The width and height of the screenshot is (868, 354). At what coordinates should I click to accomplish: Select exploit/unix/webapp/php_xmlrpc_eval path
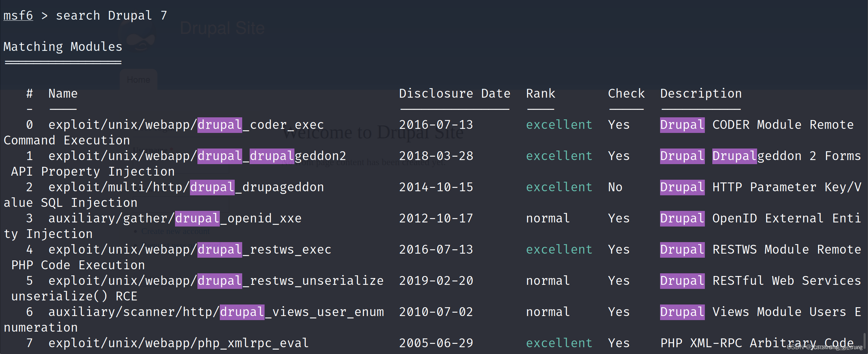click(179, 343)
